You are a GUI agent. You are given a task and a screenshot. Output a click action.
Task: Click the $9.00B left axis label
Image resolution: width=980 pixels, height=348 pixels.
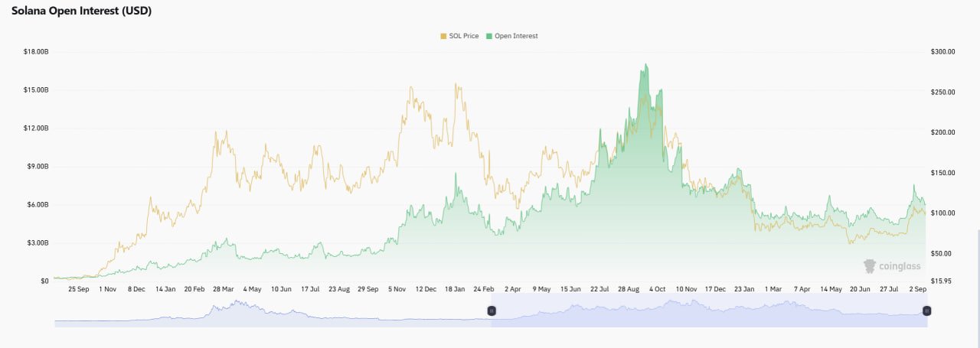pyautogui.click(x=38, y=166)
